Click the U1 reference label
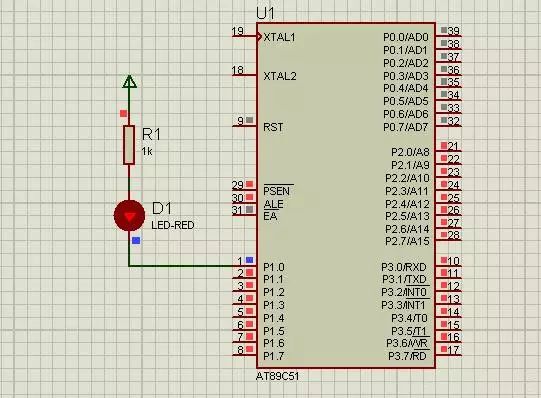The width and height of the screenshot is (541, 398). [x=265, y=14]
